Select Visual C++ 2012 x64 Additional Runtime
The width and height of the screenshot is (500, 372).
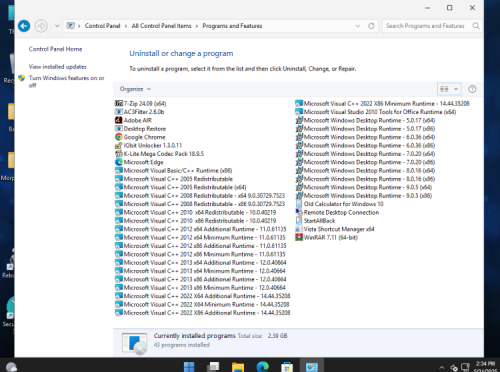[201, 229]
